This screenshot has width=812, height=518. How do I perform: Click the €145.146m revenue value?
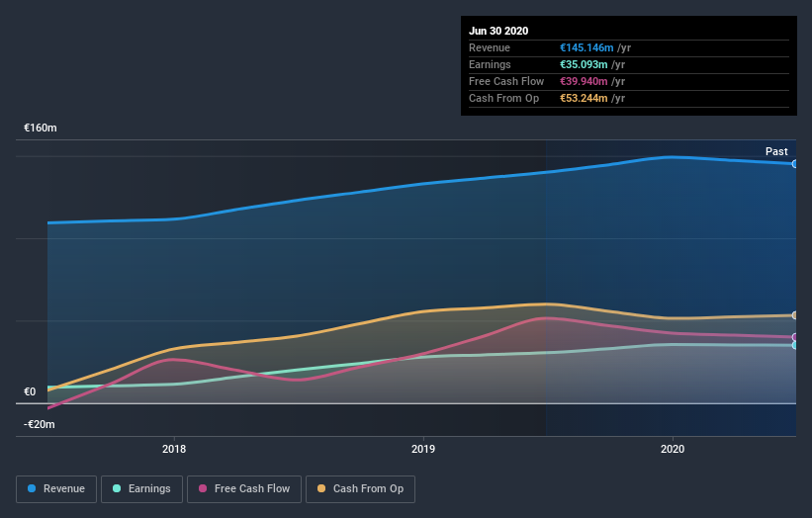click(x=586, y=47)
